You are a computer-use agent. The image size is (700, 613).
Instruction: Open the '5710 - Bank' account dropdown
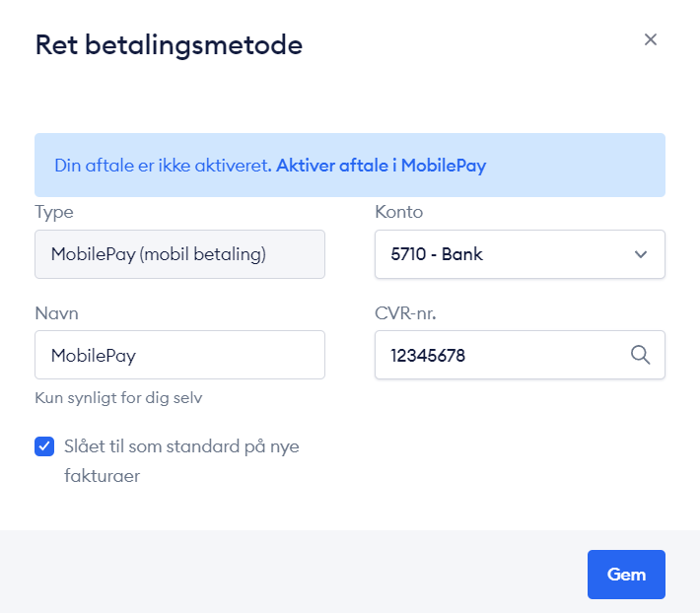(x=520, y=254)
